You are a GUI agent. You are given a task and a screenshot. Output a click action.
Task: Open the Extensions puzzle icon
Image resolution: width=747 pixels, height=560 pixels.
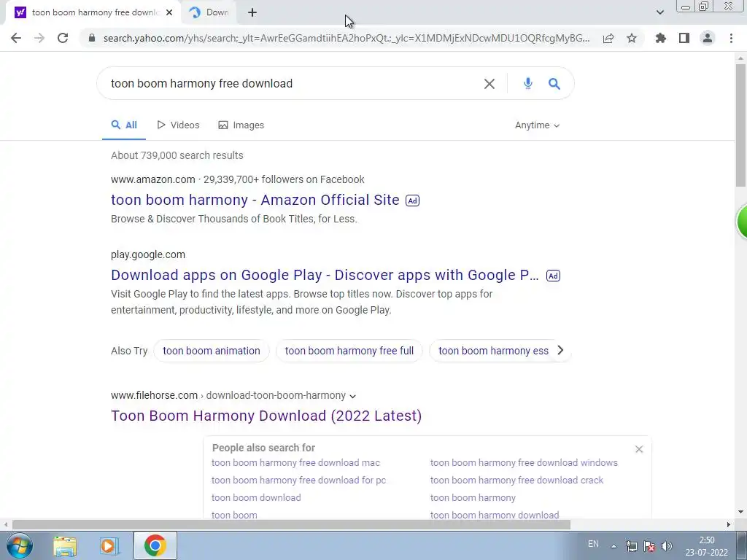coord(661,38)
